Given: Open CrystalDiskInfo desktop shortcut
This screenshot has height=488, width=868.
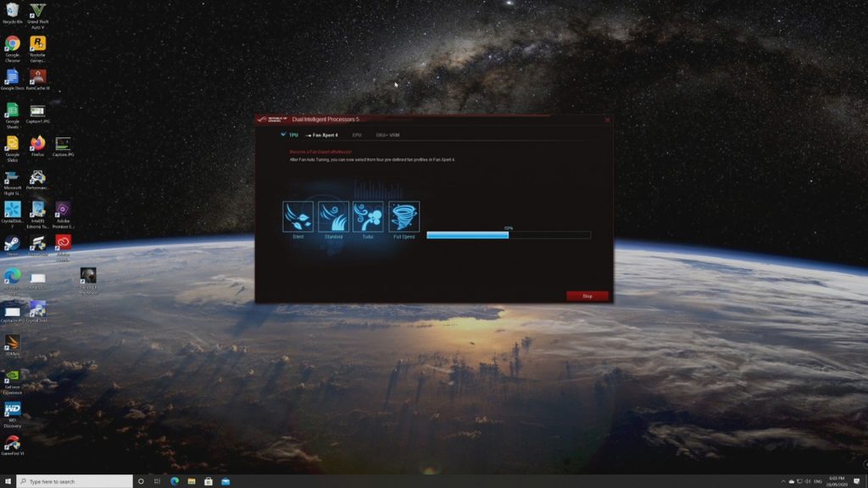Looking at the screenshot, I should pos(12,215).
